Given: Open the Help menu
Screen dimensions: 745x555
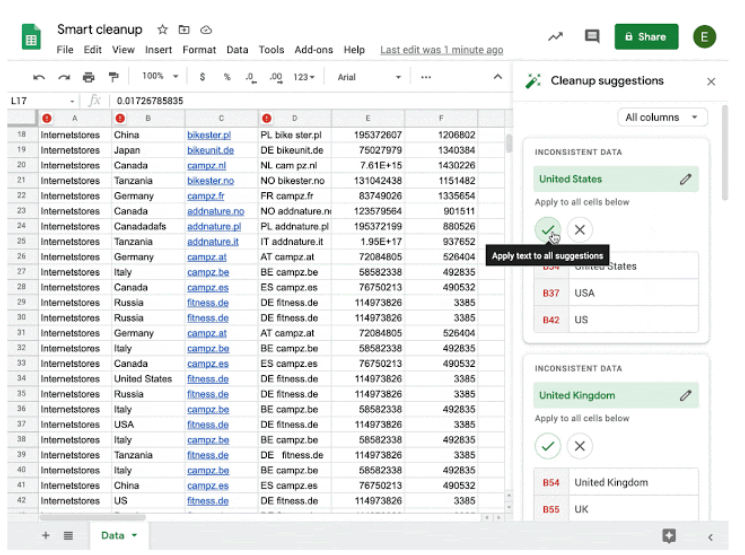Looking at the screenshot, I should pos(354,50).
